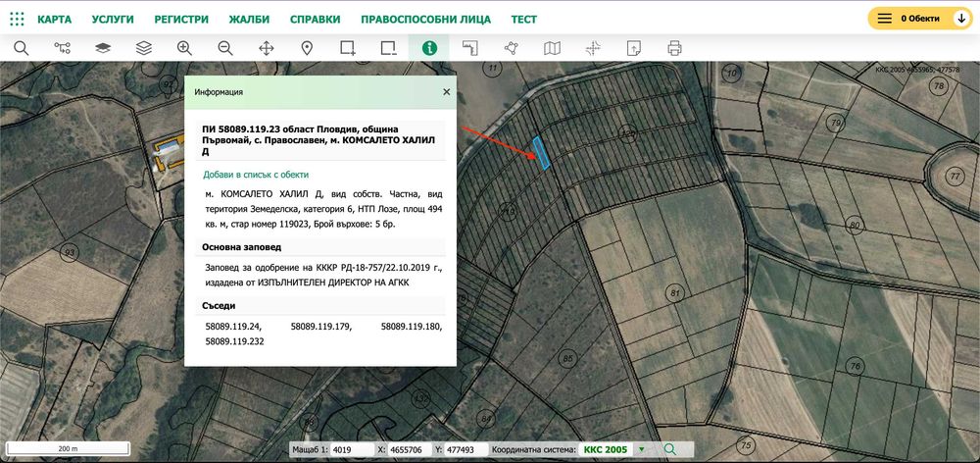980x463 pixels.
Task: Open the apps grid menu icon
Action: click(x=18, y=19)
